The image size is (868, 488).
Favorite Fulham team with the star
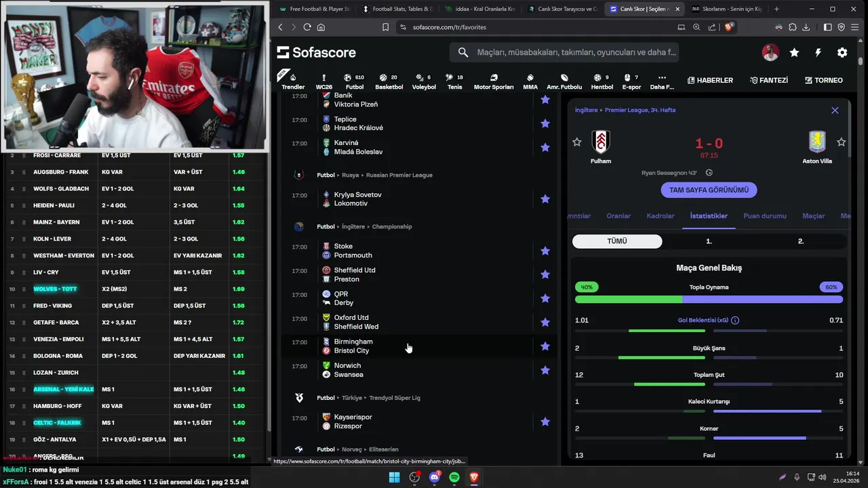click(577, 142)
